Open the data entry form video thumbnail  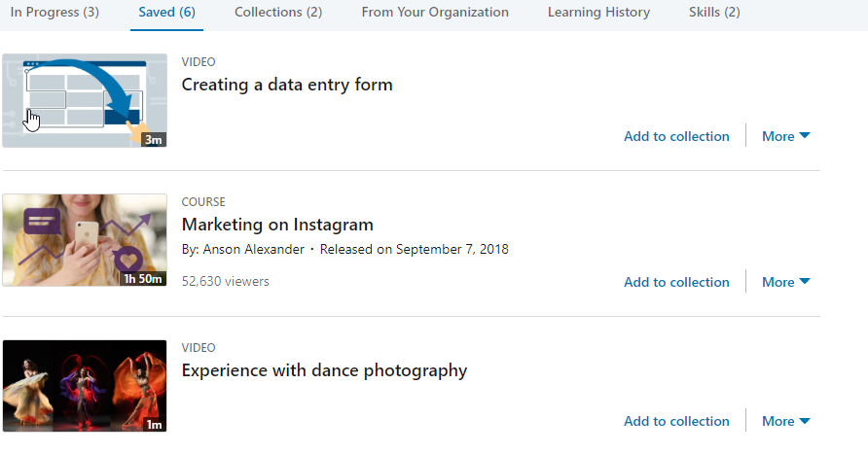point(85,101)
